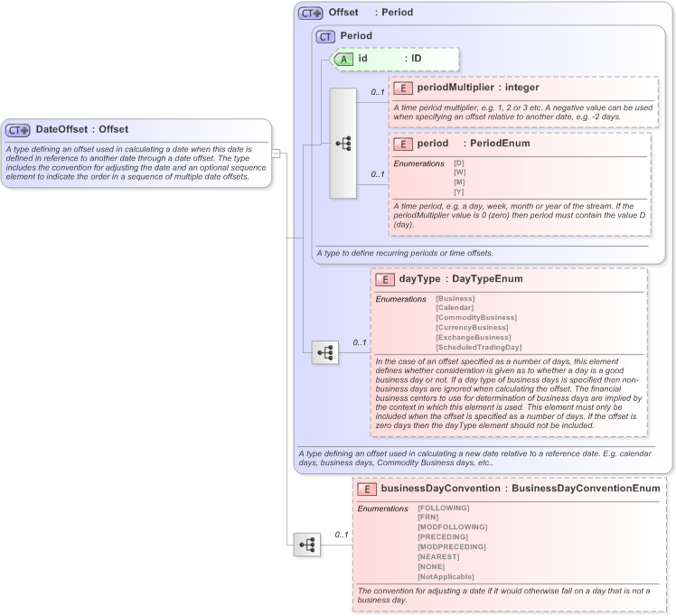The width and height of the screenshot is (676, 616).
Task: Click the [PRECEDING] enumeration value
Action: pos(443,537)
